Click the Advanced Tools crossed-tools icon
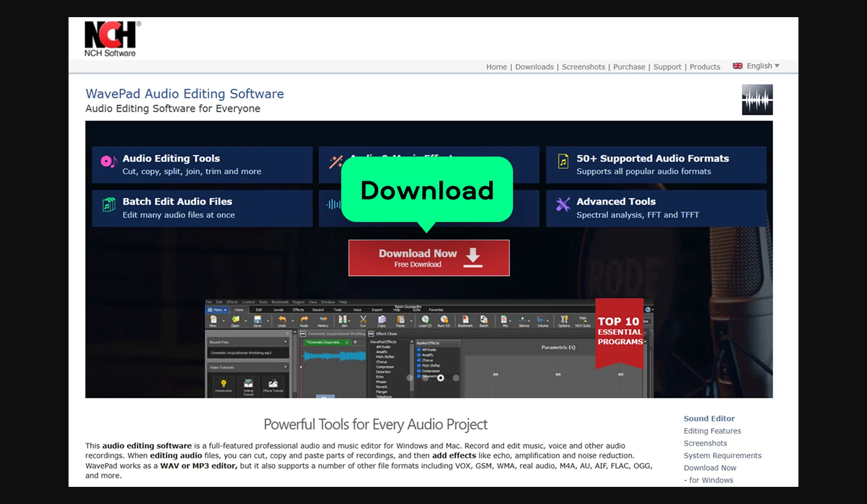This screenshot has height=504, width=867. click(x=563, y=204)
